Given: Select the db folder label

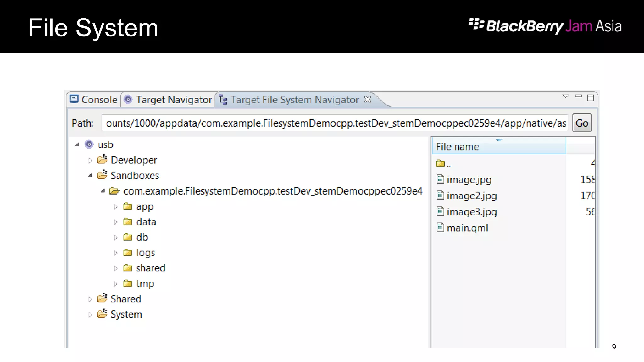Looking at the screenshot, I should click(142, 237).
